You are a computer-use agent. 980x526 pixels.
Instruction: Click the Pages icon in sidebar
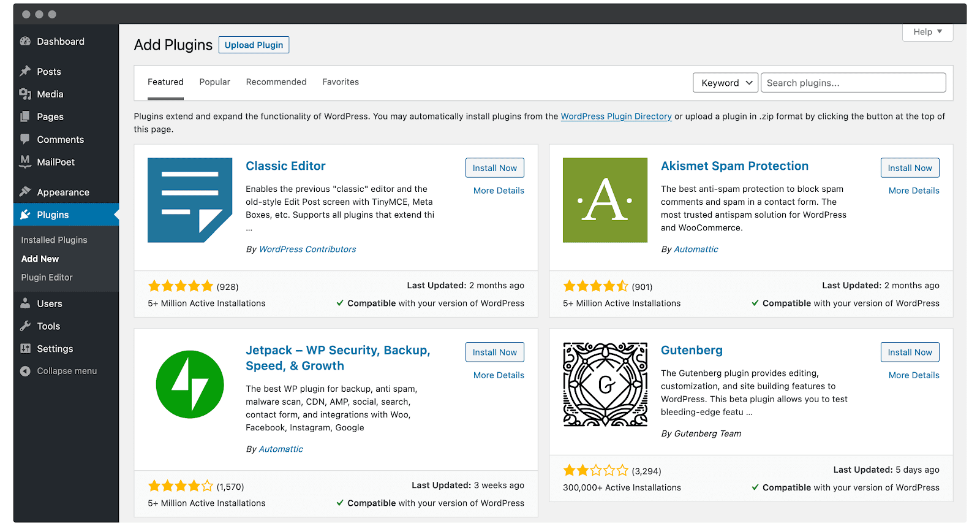point(25,116)
